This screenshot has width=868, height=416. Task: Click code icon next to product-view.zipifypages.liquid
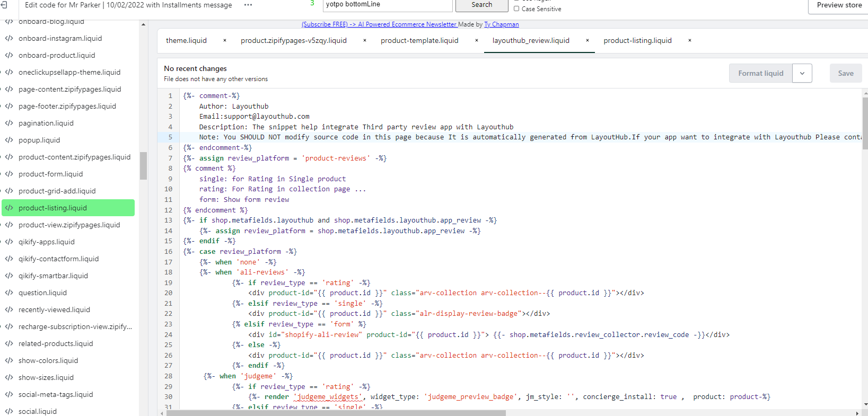click(x=9, y=225)
